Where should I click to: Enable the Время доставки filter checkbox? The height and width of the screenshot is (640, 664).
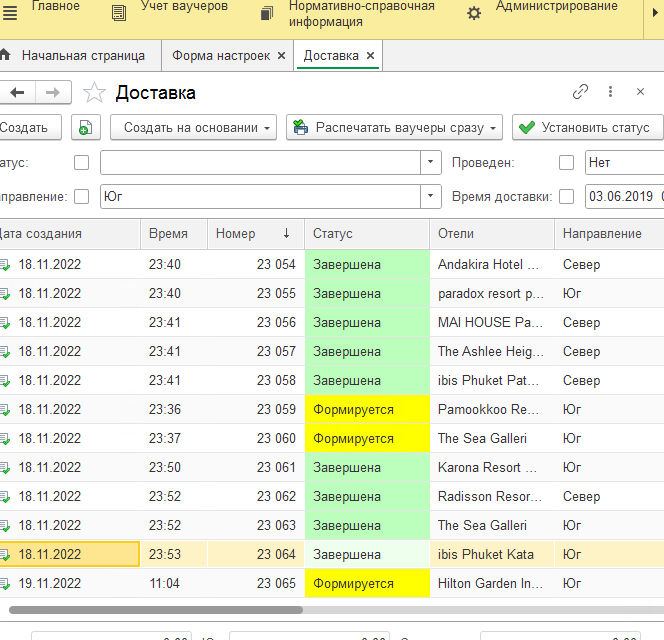tap(566, 197)
